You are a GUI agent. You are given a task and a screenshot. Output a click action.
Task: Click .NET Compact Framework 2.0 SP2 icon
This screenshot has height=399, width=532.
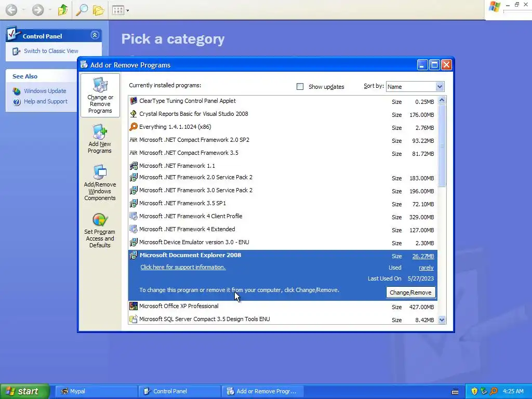134,140
